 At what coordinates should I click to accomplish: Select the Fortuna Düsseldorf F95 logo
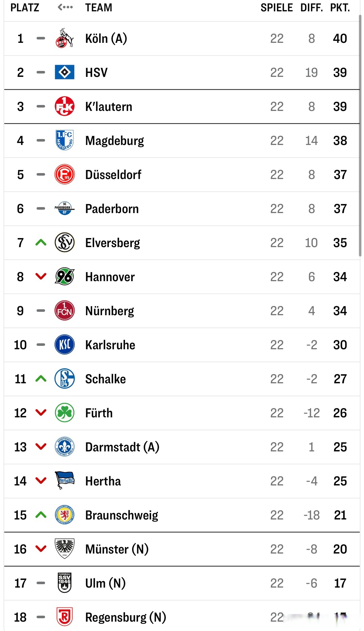coord(64,174)
